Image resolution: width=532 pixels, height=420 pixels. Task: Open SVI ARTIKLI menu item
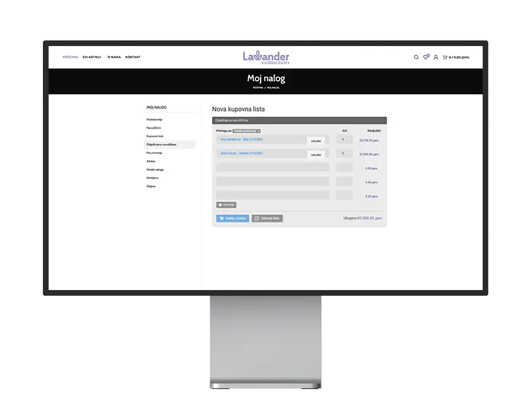click(92, 57)
